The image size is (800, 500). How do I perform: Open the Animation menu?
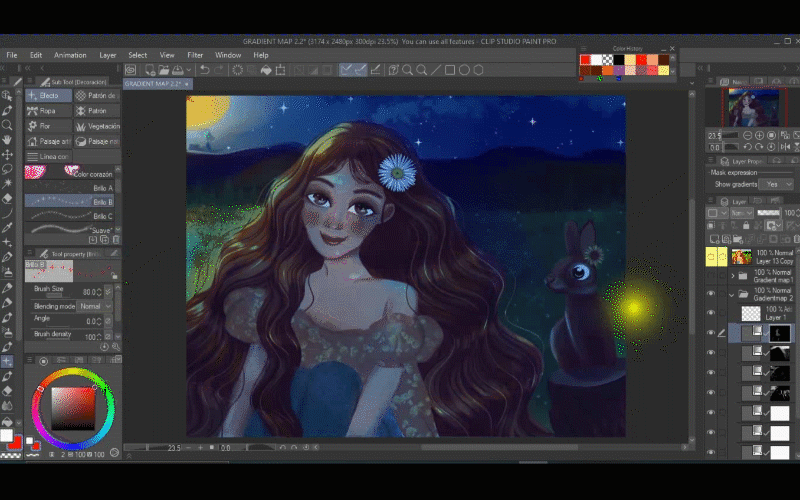[x=70, y=55]
